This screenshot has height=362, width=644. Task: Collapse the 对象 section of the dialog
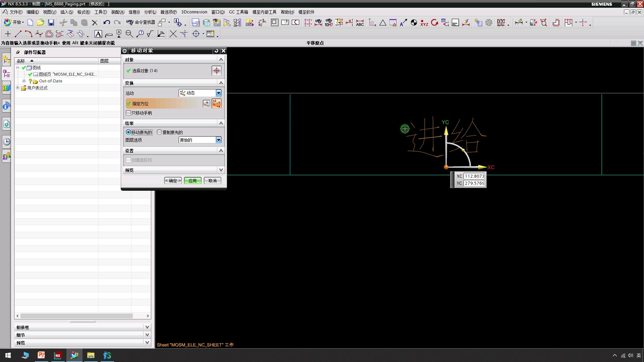tap(221, 59)
